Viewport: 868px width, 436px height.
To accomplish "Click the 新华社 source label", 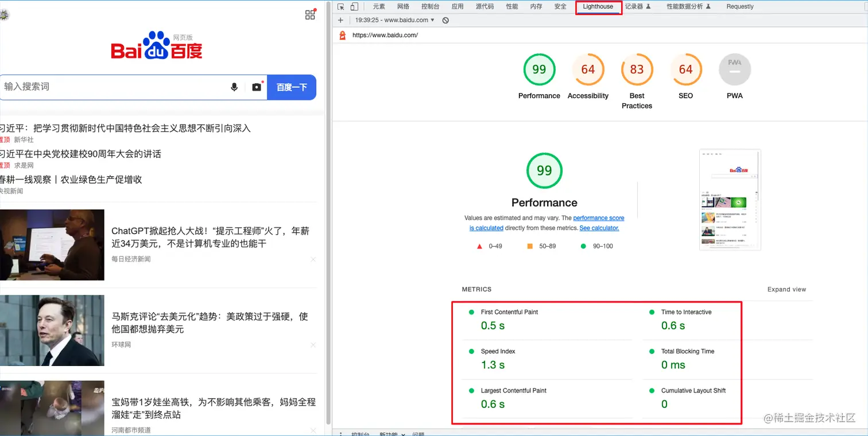I will pos(24,140).
